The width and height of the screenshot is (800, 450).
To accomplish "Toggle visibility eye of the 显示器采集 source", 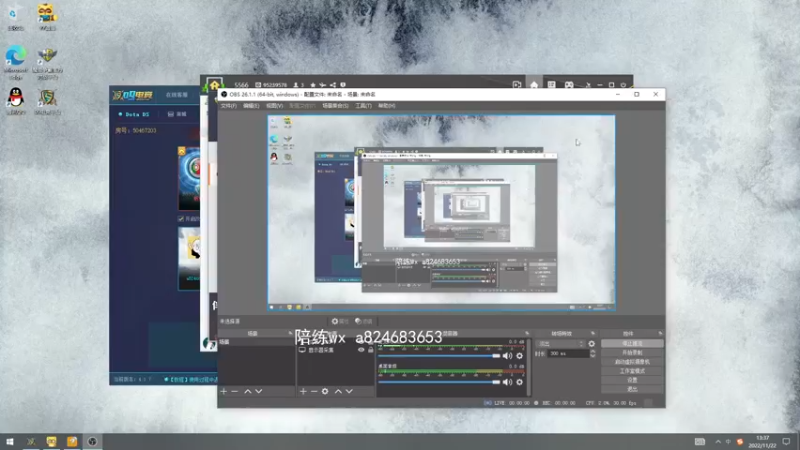I will (361, 350).
